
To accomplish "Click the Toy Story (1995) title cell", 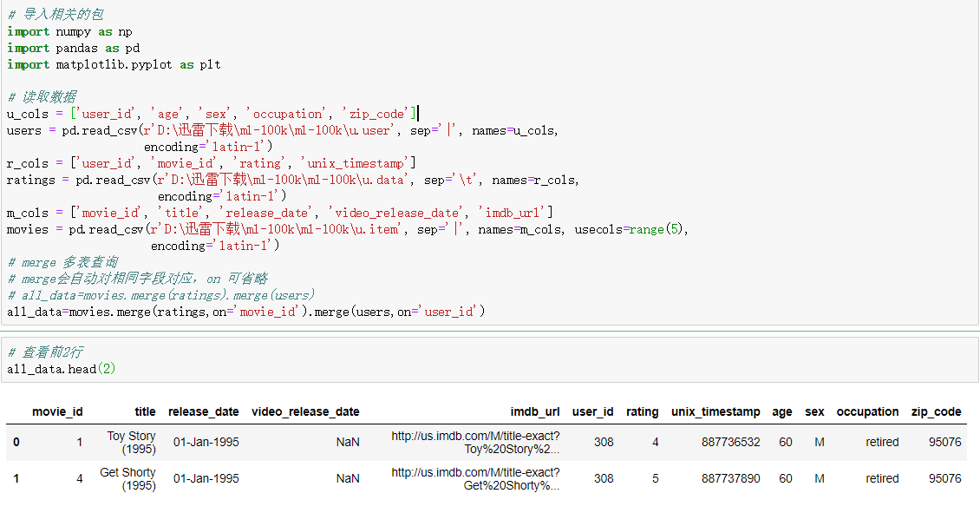I will click(131, 443).
